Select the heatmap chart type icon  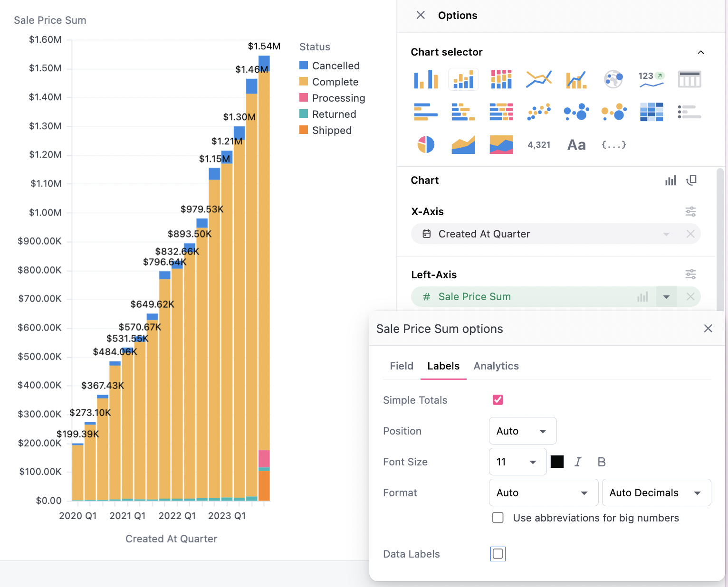point(651,112)
